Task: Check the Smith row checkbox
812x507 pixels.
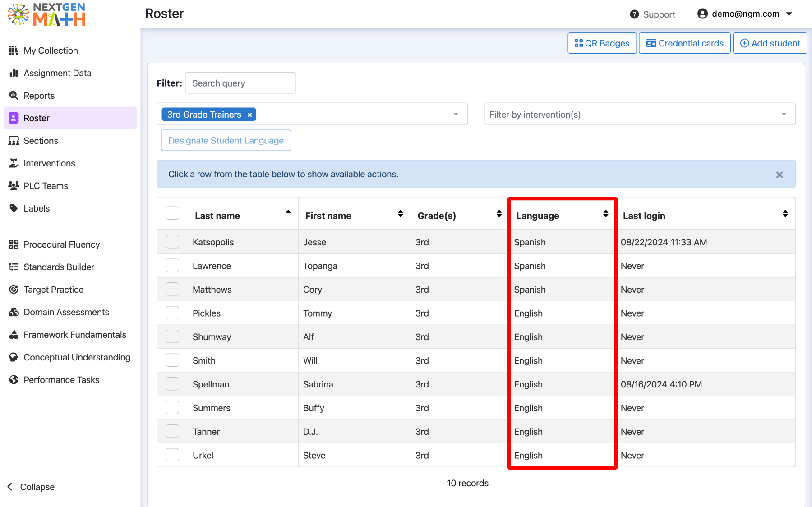Action: pos(172,360)
